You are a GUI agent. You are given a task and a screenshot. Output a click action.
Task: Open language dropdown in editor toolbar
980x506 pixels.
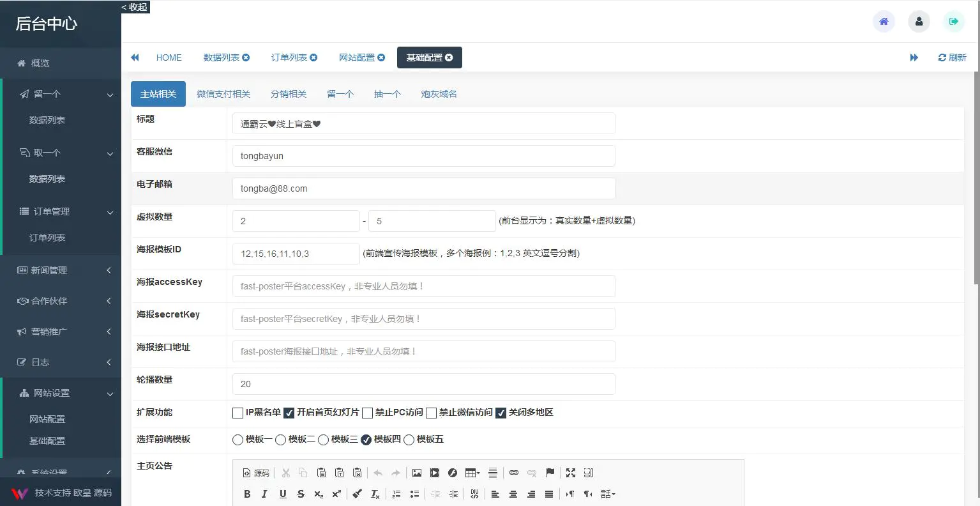tap(608, 494)
